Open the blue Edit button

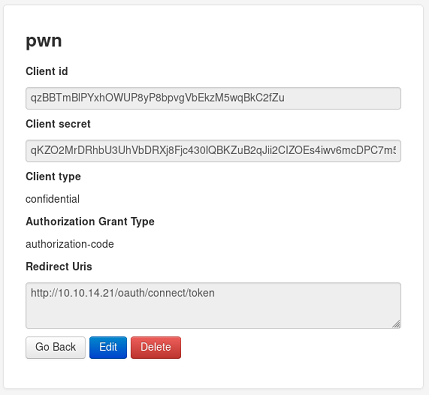tap(108, 347)
